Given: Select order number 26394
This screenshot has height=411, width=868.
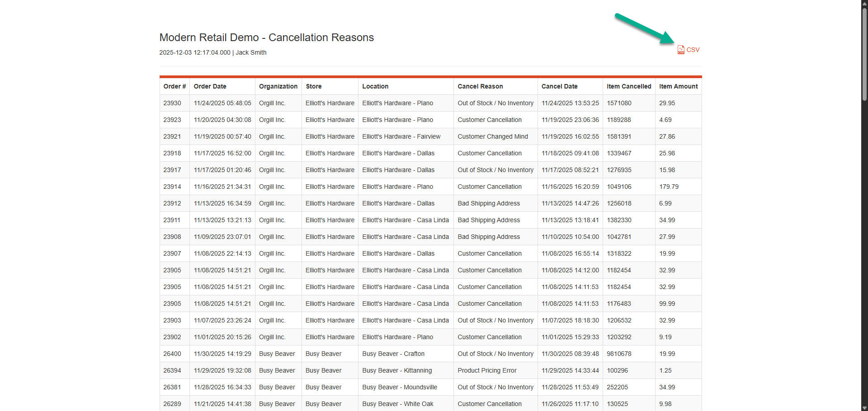Looking at the screenshot, I should [x=172, y=370].
